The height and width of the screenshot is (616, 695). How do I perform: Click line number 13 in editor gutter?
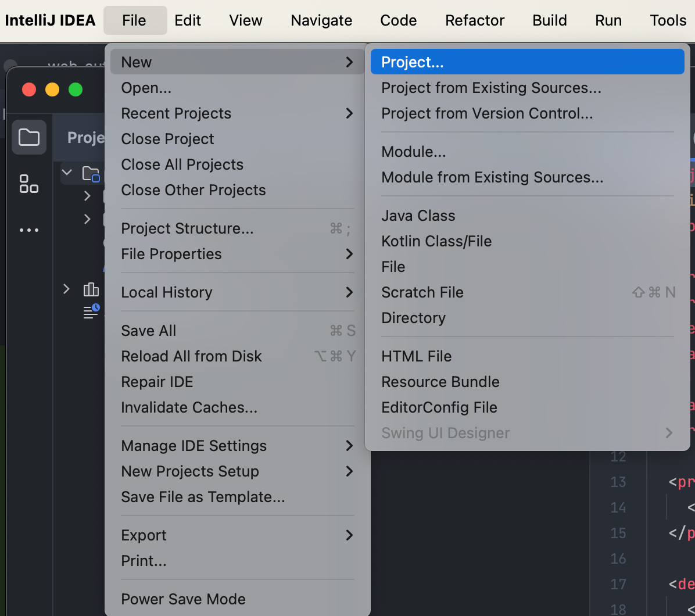[618, 482]
